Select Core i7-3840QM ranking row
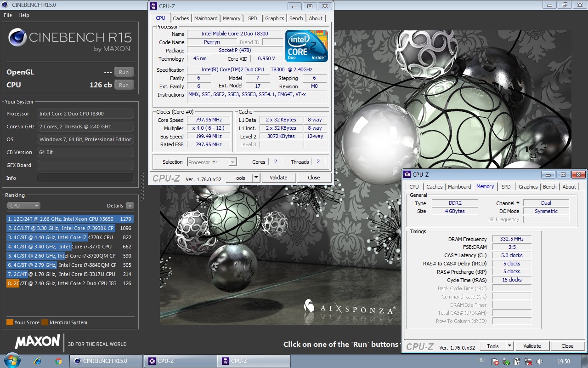 (70, 265)
